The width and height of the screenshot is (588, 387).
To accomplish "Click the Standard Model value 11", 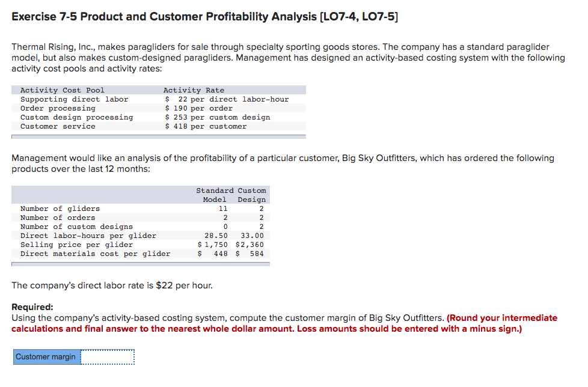I will tap(223, 209).
